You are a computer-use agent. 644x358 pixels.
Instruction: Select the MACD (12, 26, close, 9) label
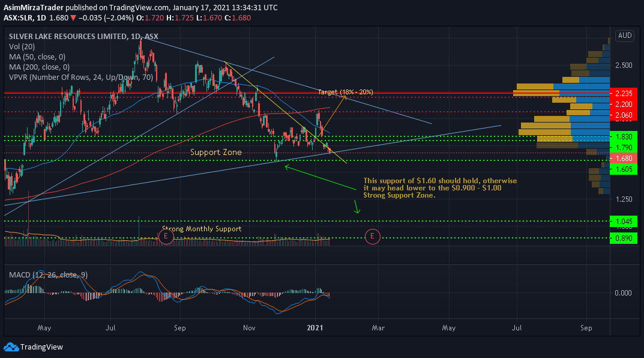tap(48, 275)
